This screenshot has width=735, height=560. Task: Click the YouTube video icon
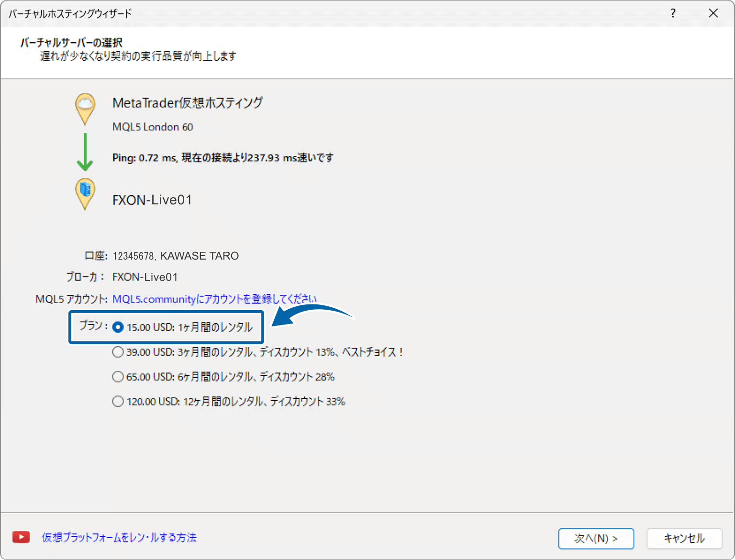point(21,537)
